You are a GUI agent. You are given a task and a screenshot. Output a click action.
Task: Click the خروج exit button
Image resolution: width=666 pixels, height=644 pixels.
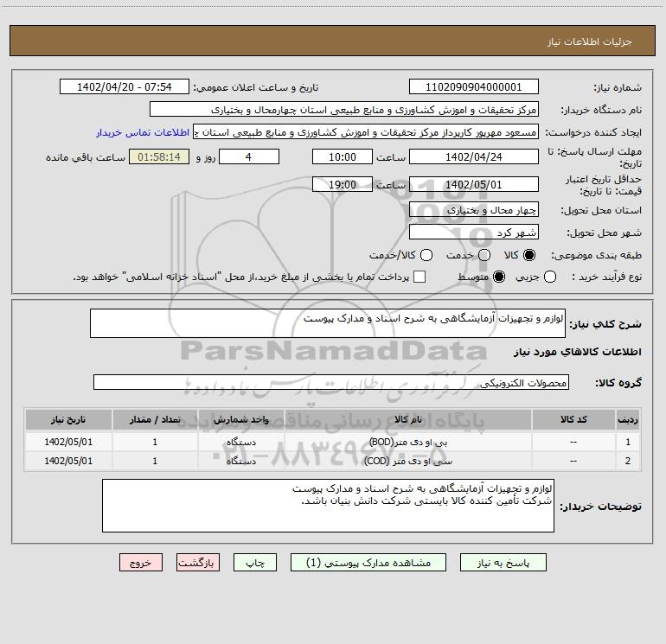141,563
